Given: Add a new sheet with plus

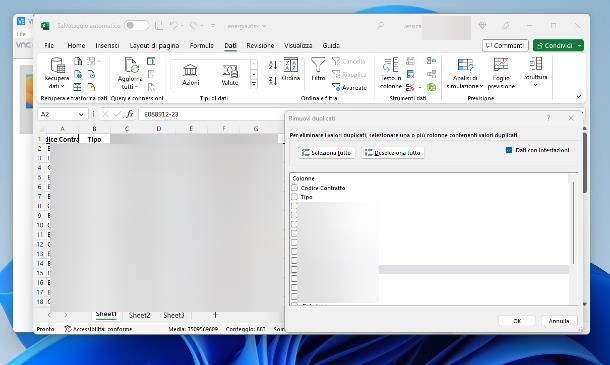Looking at the screenshot, I should pos(215,315).
